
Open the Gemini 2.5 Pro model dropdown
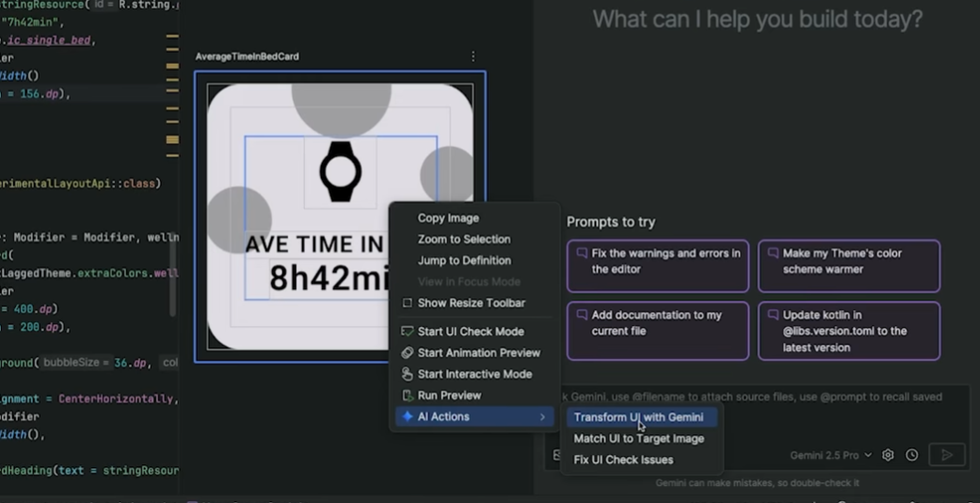point(830,456)
